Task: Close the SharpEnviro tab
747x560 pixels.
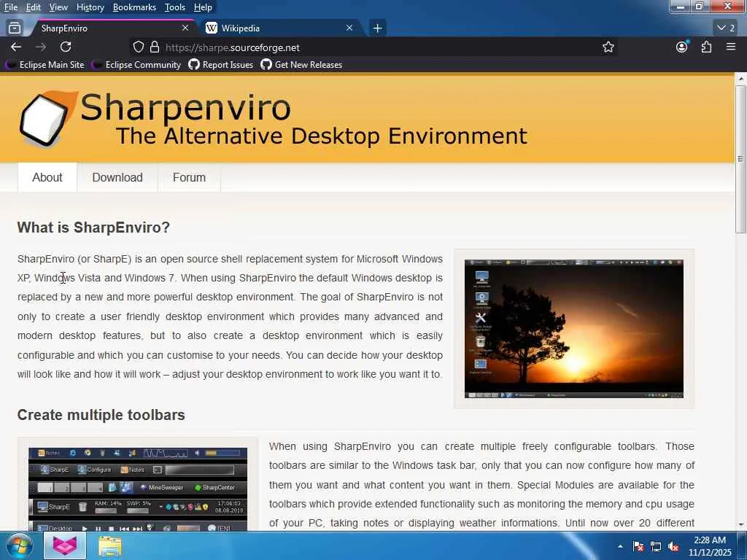Action: coord(185,28)
